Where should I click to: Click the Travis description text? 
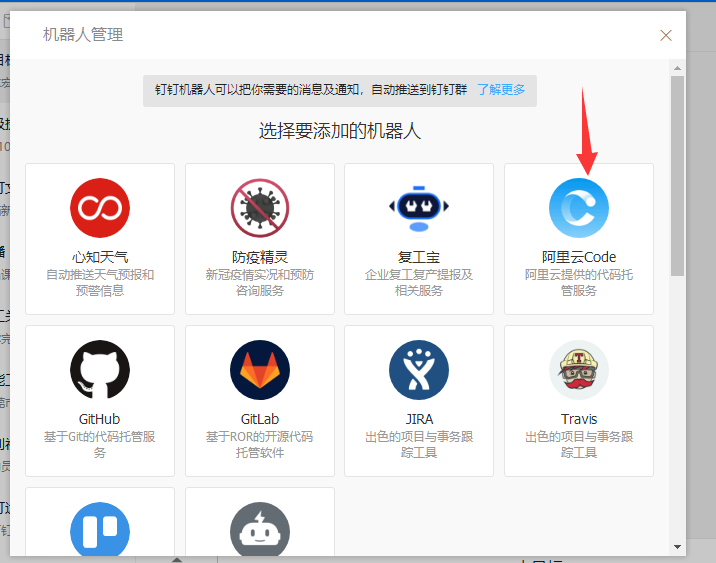[x=578, y=445]
